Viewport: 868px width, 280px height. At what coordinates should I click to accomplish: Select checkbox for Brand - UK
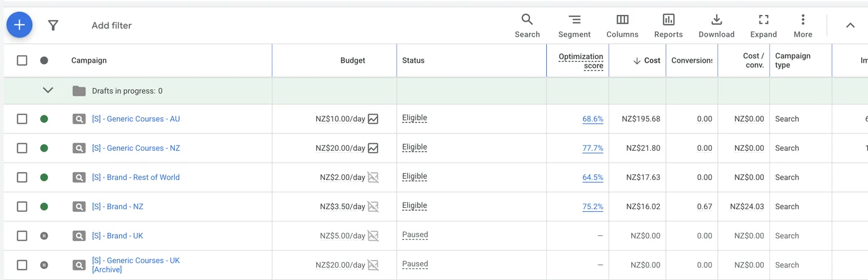[22, 235]
